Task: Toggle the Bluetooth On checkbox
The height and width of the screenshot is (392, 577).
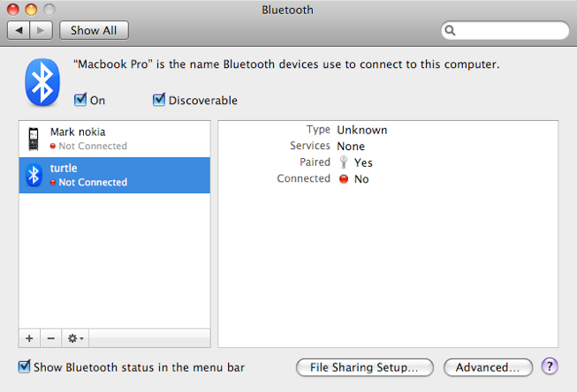Action: [80, 101]
